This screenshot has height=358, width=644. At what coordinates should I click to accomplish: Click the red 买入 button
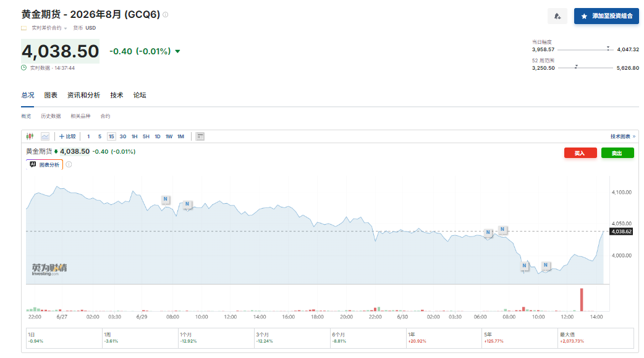click(580, 153)
